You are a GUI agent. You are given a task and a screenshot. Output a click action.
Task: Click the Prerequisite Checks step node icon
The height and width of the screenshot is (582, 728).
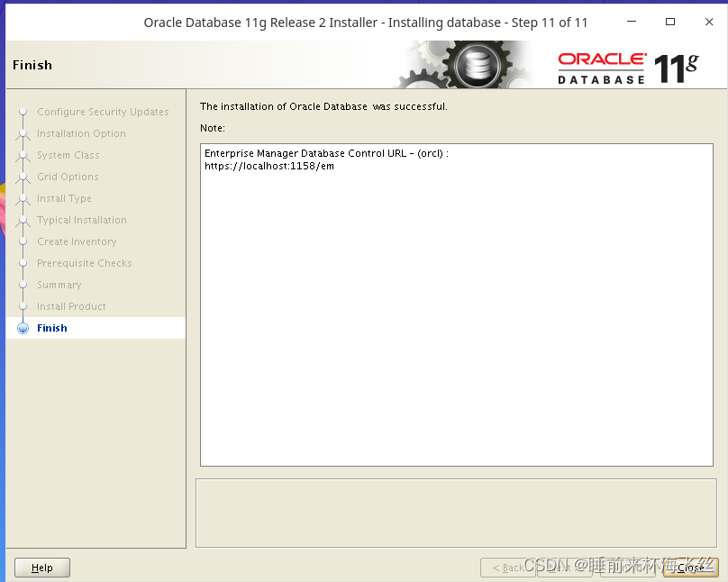[x=23, y=263]
